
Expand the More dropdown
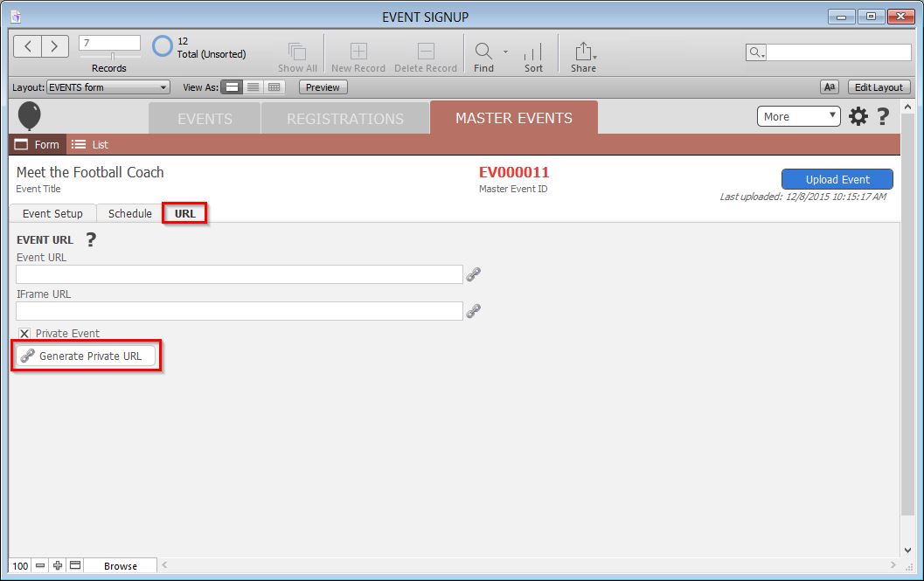[797, 116]
